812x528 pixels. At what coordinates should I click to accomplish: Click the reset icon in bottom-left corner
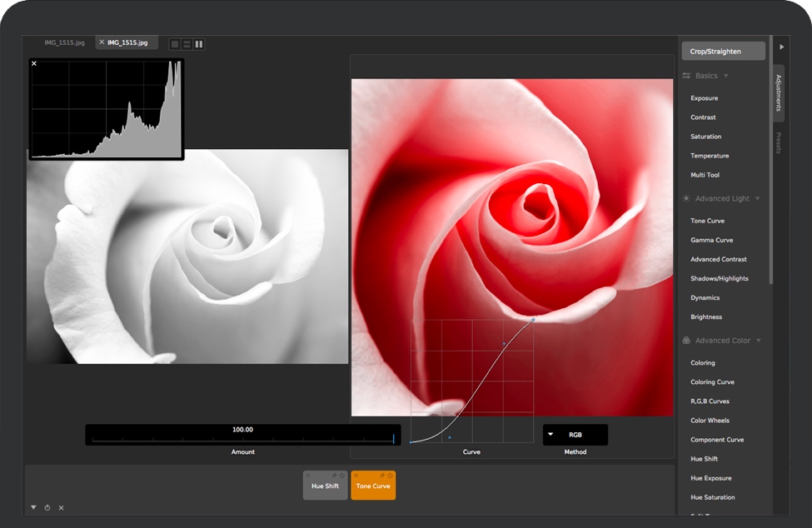(x=47, y=508)
